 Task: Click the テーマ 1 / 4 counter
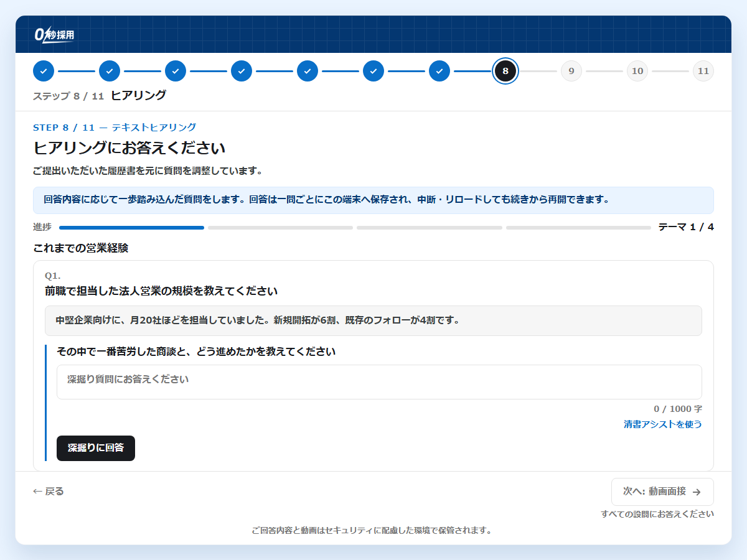(x=686, y=227)
